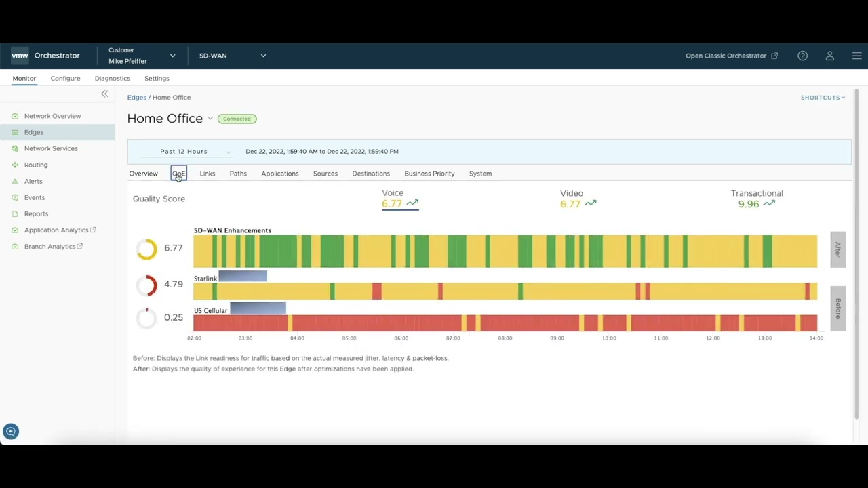This screenshot has width=868, height=488.
Task: Click the SD-WAN Enhancements score donut
Action: [146, 249]
